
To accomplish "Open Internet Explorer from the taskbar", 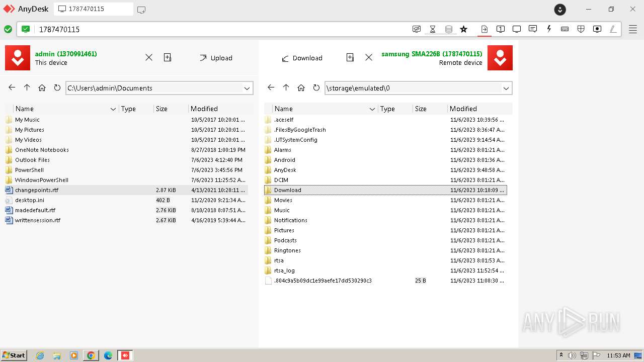I will coord(40,355).
